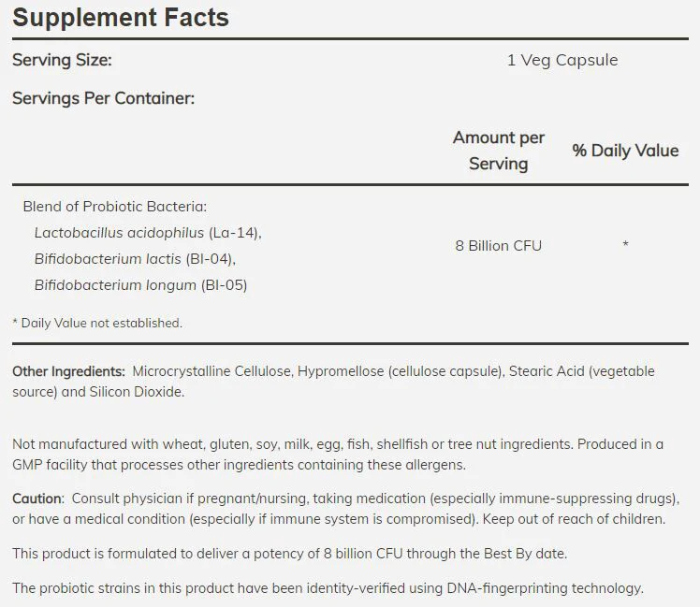Click Blend of Probiotic Bacteria text
The image size is (700, 607).
coord(115,206)
